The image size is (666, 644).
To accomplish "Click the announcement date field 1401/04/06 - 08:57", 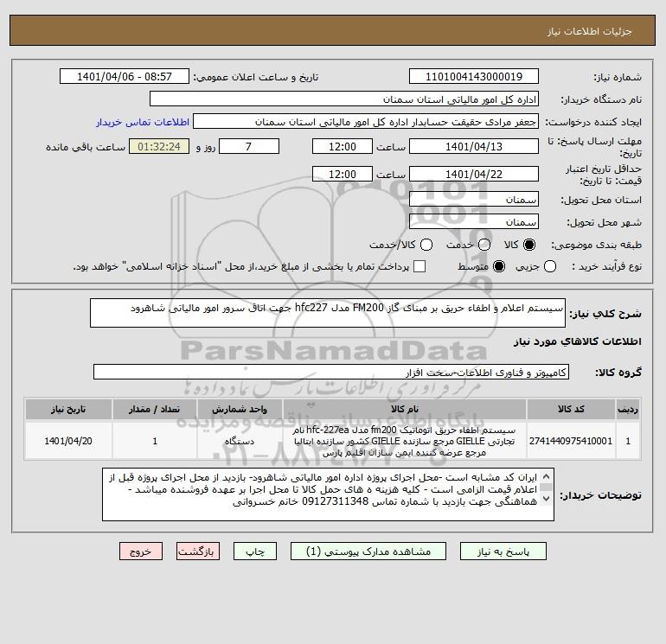I will pyautogui.click(x=125, y=76).
